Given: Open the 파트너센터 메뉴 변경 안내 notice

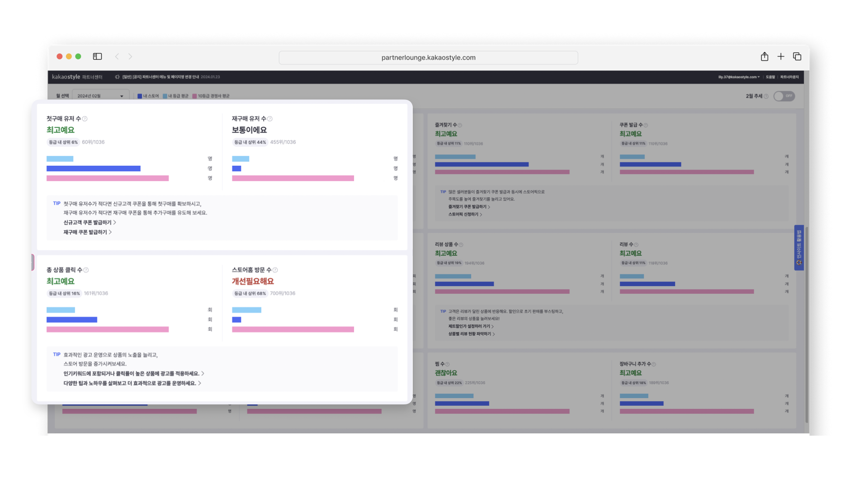Looking at the screenshot, I should 171,77.
